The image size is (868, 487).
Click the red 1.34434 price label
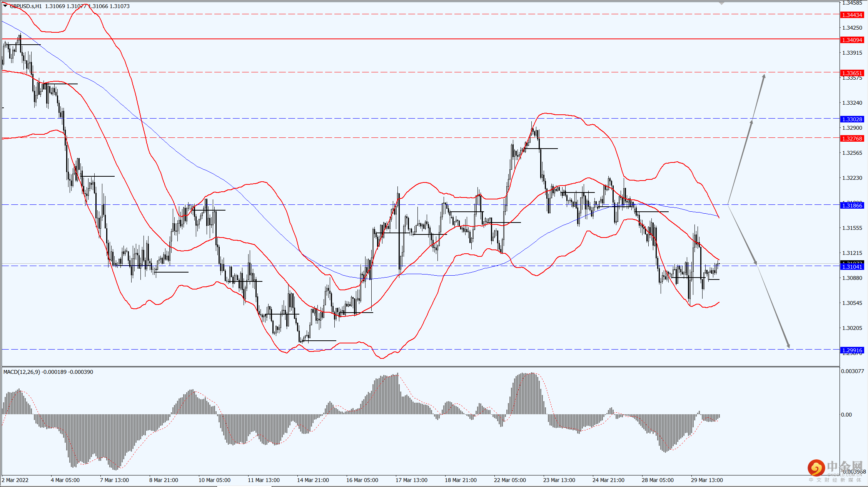click(852, 15)
